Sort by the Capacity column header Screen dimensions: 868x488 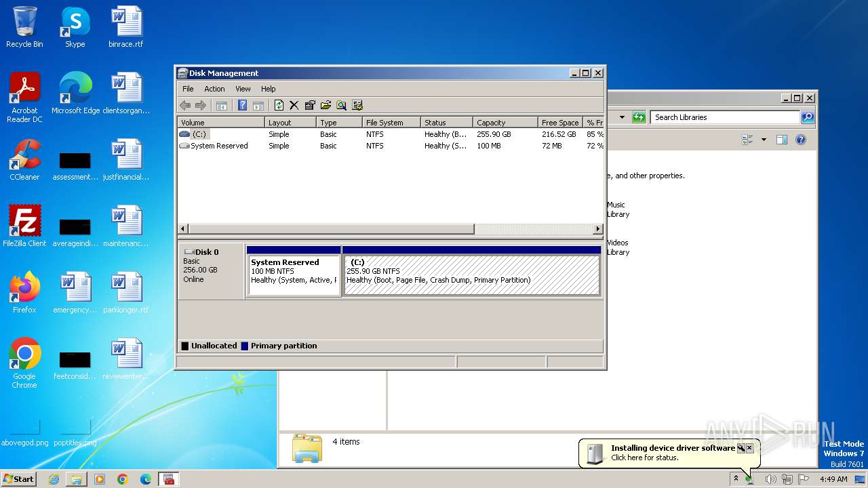click(505, 123)
